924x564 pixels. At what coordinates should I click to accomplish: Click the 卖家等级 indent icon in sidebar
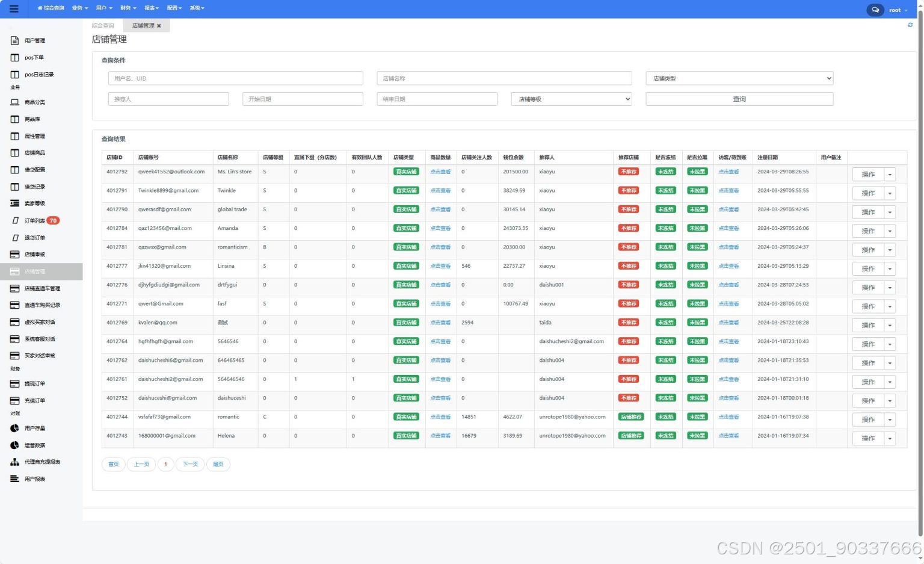click(15, 203)
